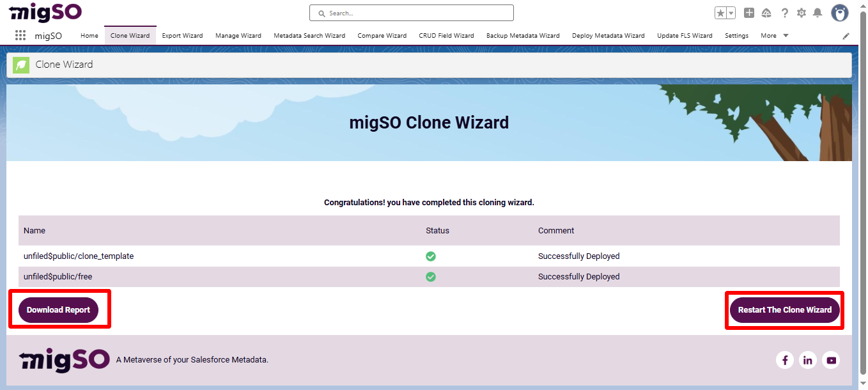Image resolution: width=868 pixels, height=390 pixels.
Task: Click the migSO Clone Wizard banner title
Action: [x=429, y=122]
